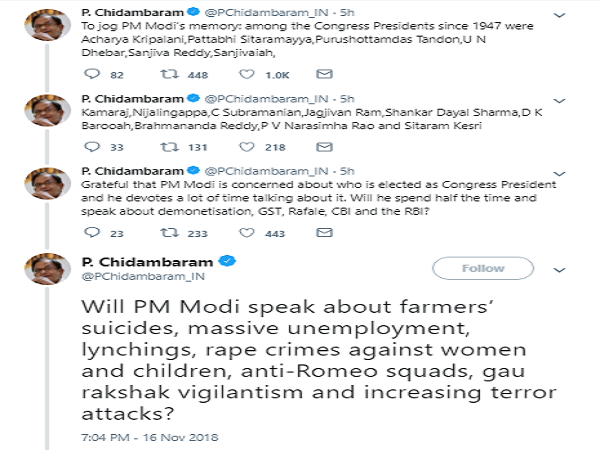The image size is (600, 450).
Task: Open the farmers' suicides tweet text
Action: click(x=300, y=358)
